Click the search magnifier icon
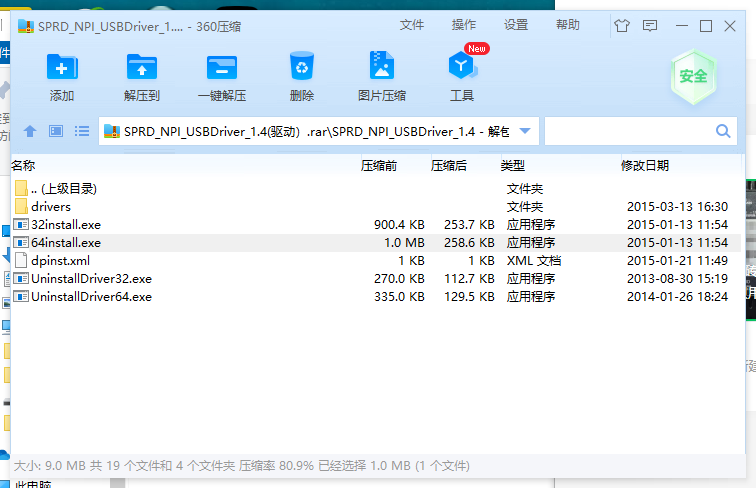This screenshot has width=756, height=488. 723,131
